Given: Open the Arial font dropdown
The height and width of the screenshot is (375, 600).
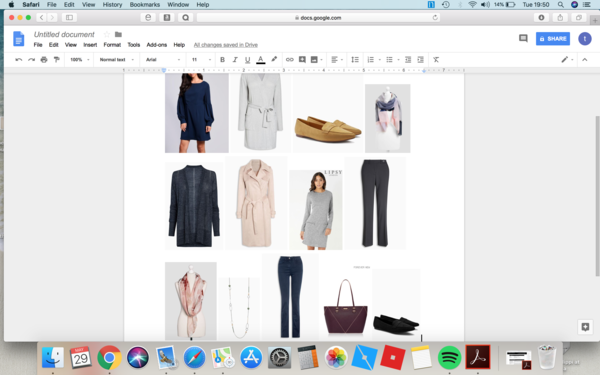Looking at the screenshot, I should coord(163,60).
